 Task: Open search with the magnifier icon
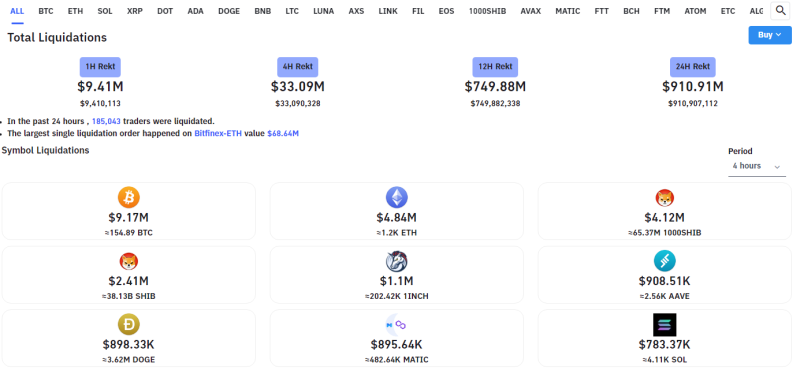click(x=780, y=10)
